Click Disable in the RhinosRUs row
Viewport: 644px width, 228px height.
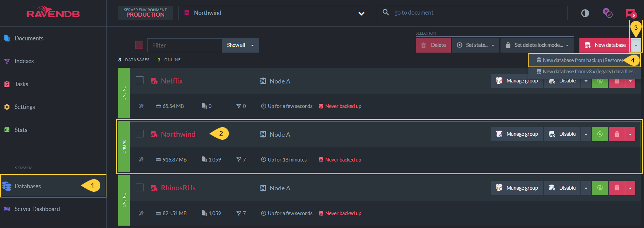562,188
